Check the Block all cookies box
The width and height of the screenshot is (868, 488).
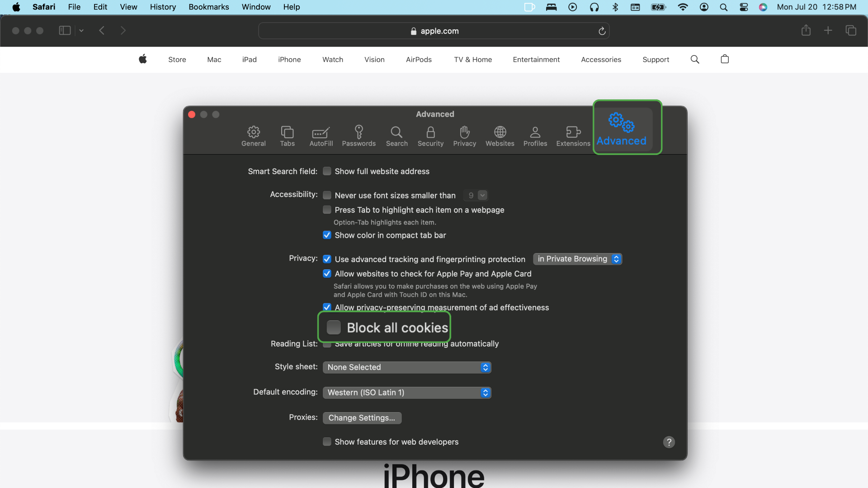(334, 327)
